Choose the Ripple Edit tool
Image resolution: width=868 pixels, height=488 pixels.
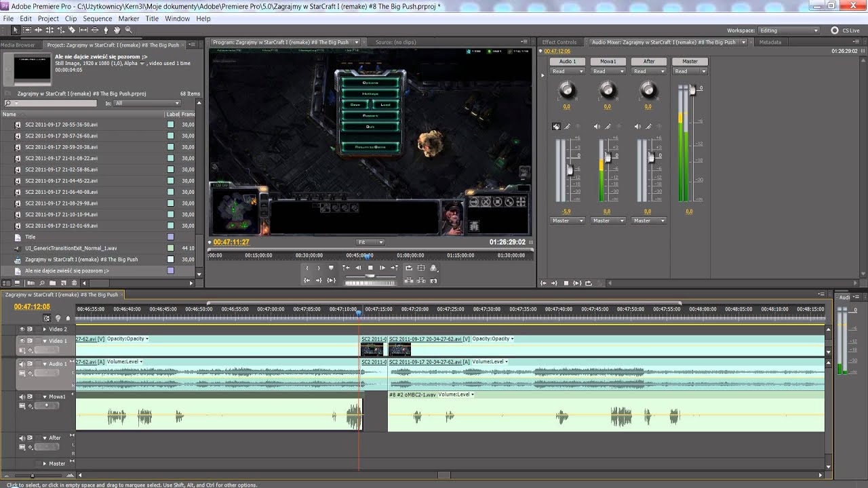(39, 30)
